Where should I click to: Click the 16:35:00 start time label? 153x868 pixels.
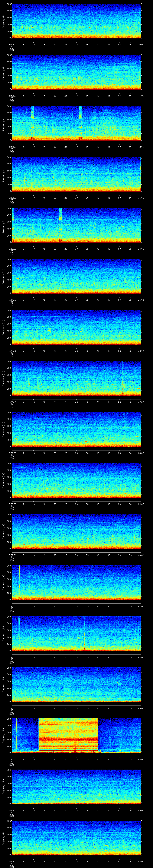pos(12,351)
